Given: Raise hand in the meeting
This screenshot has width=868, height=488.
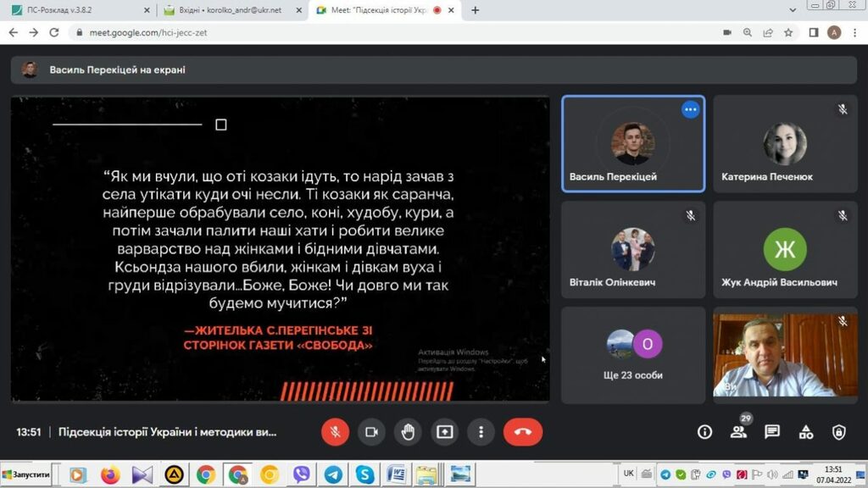Looking at the screenshot, I should [408, 432].
